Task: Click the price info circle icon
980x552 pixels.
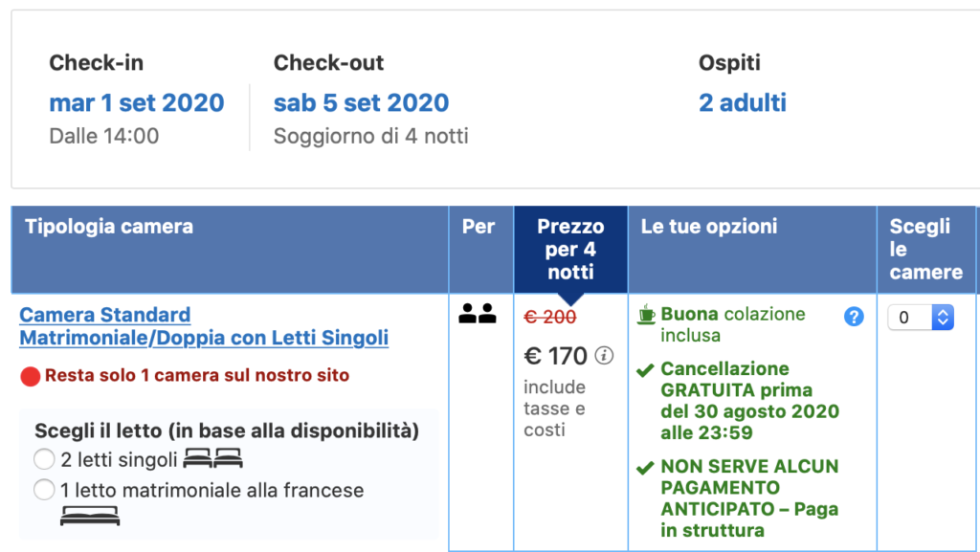Action: [604, 356]
